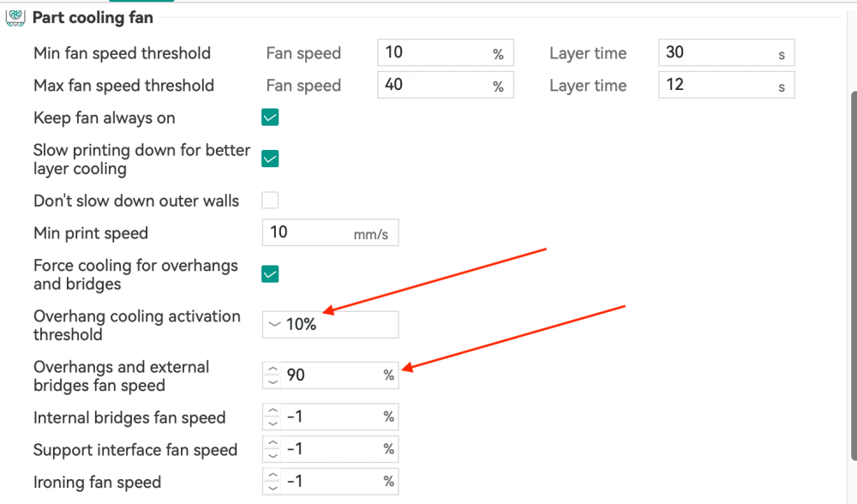Image resolution: width=857 pixels, height=504 pixels.
Task: Toggle Force cooling for overhangs and bridges
Action: click(270, 274)
